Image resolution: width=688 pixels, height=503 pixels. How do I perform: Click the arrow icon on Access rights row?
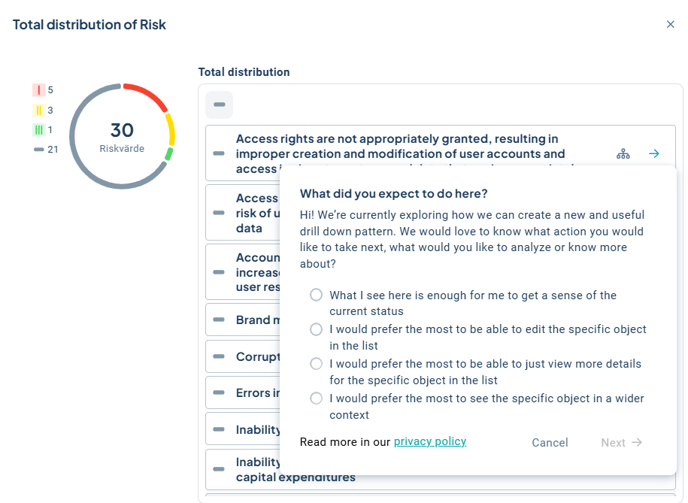click(654, 154)
